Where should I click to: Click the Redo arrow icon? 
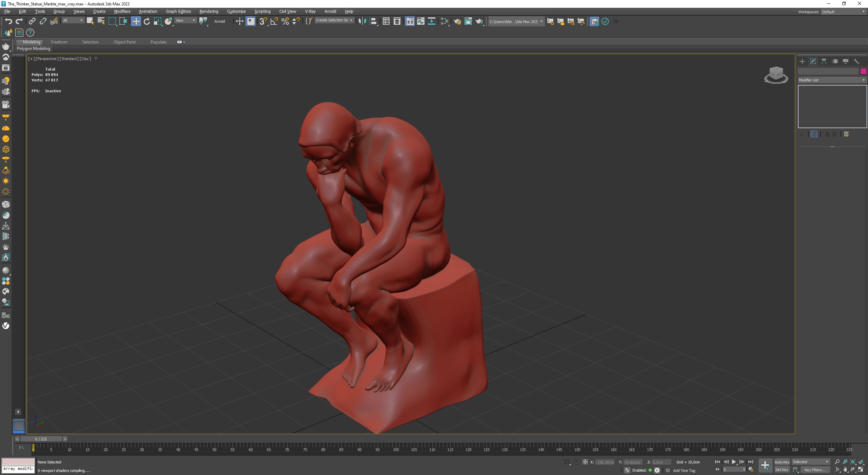19,21
